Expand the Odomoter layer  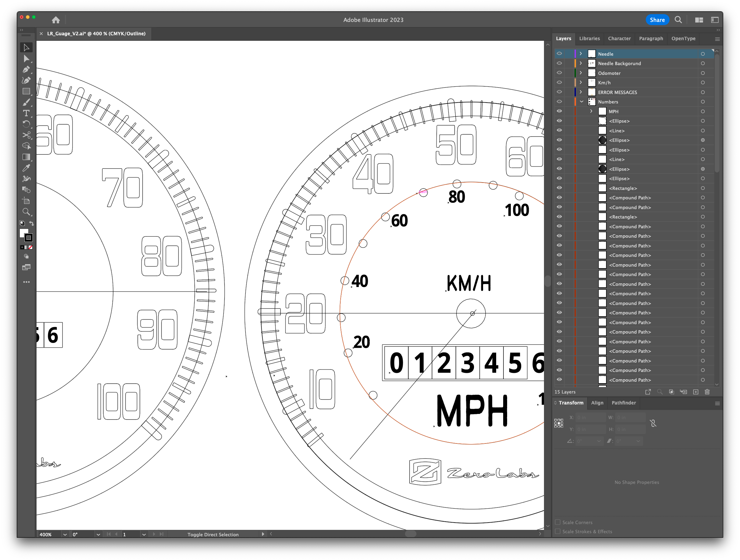pos(580,73)
